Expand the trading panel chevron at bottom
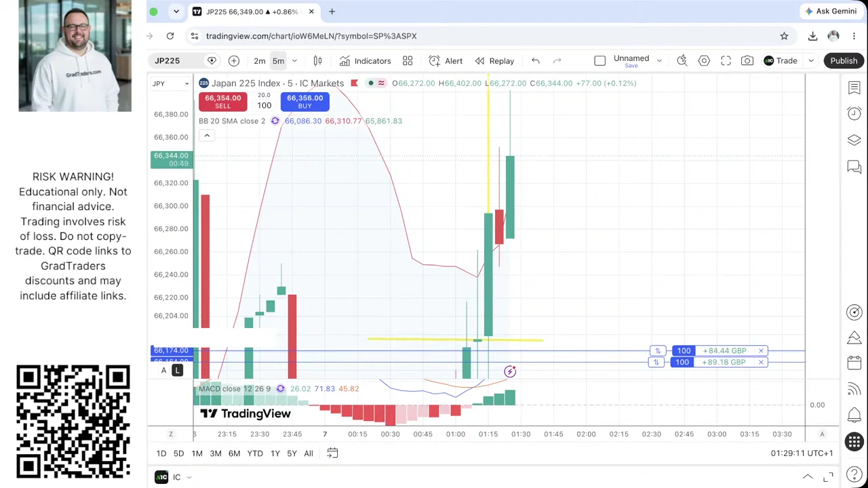 pos(808,477)
